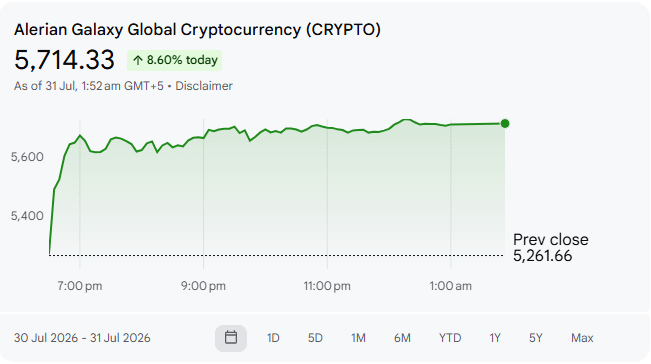The height and width of the screenshot is (364, 651).
Task: Click the 11:00 pm time axis label
Action: [x=327, y=286]
